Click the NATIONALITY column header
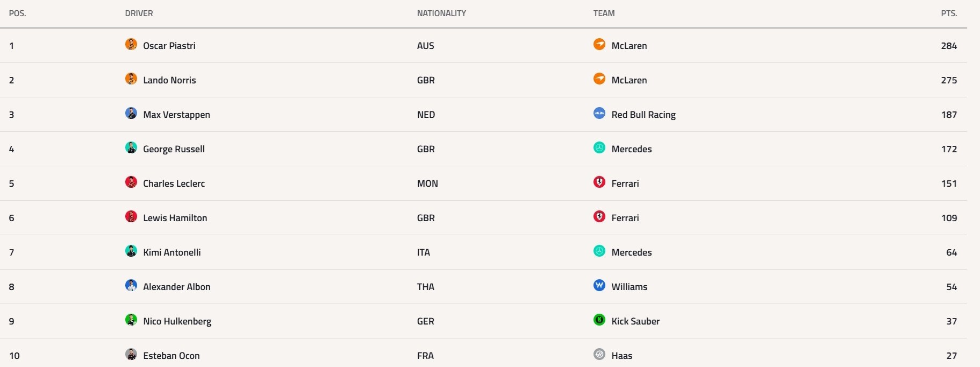980x367 pixels. pyautogui.click(x=441, y=13)
